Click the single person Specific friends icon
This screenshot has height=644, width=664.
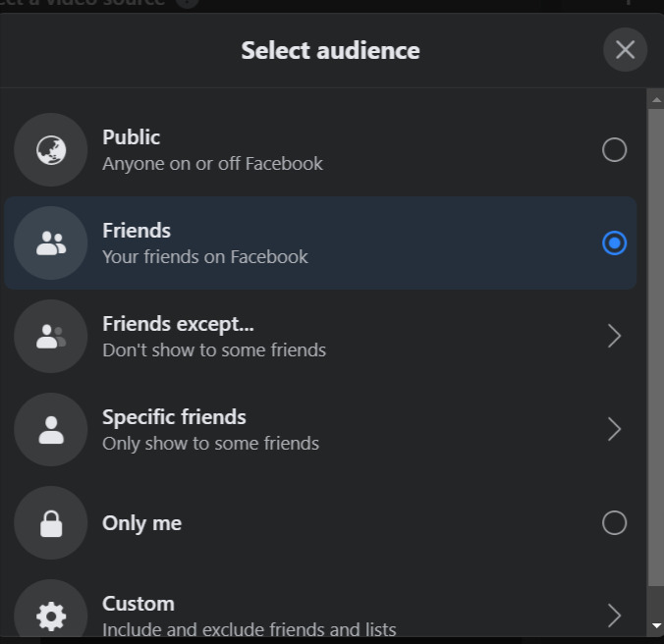coord(51,429)
